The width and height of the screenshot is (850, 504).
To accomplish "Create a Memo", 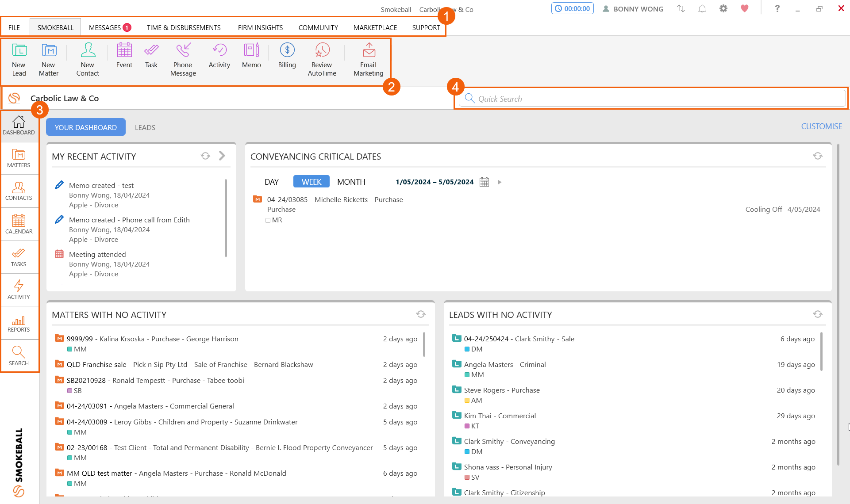I will pyautogui.click(x=251, y=56).
